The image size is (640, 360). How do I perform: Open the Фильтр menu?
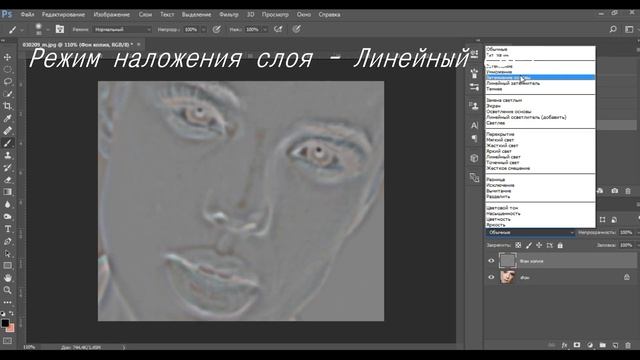tap(229, 14)
